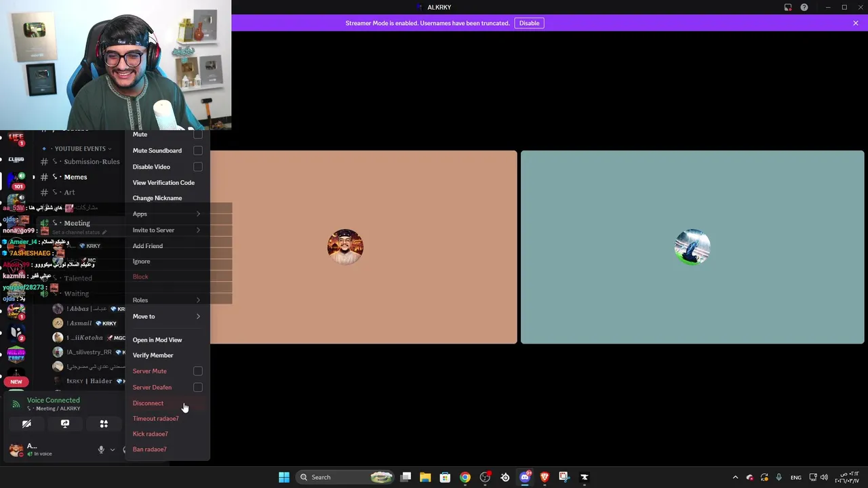
Task: Expand Invite to Server submenu
Action: tap(167, 230)
